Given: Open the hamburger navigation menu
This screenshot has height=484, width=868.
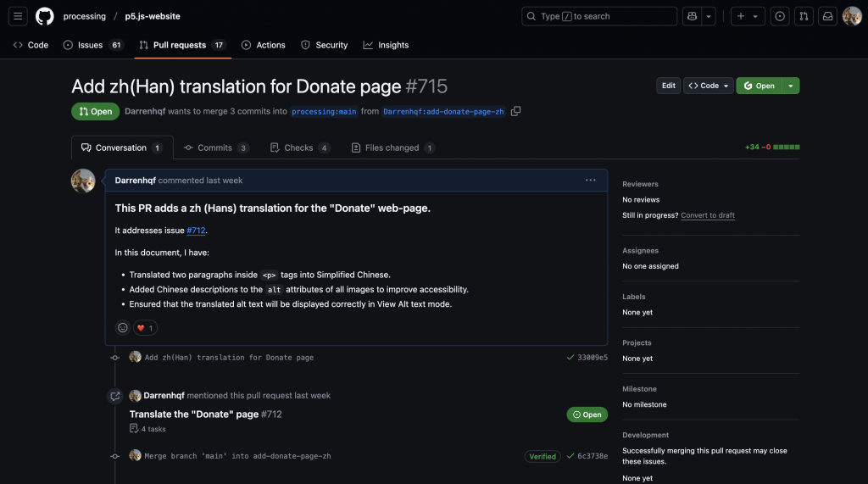Looking at the screenshot, I should (x=18, y=16).
